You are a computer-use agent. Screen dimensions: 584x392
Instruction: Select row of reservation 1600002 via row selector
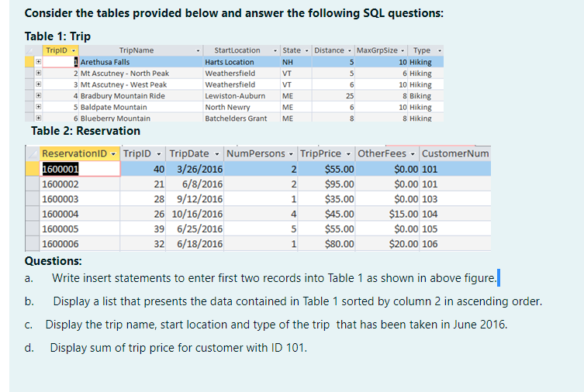(33, 184)
